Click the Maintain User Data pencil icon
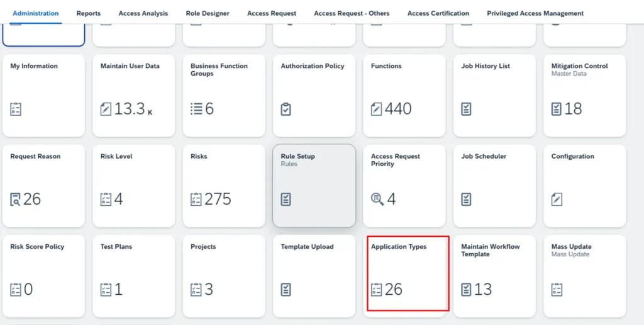The image size is (644, 325). coord(106,109)
